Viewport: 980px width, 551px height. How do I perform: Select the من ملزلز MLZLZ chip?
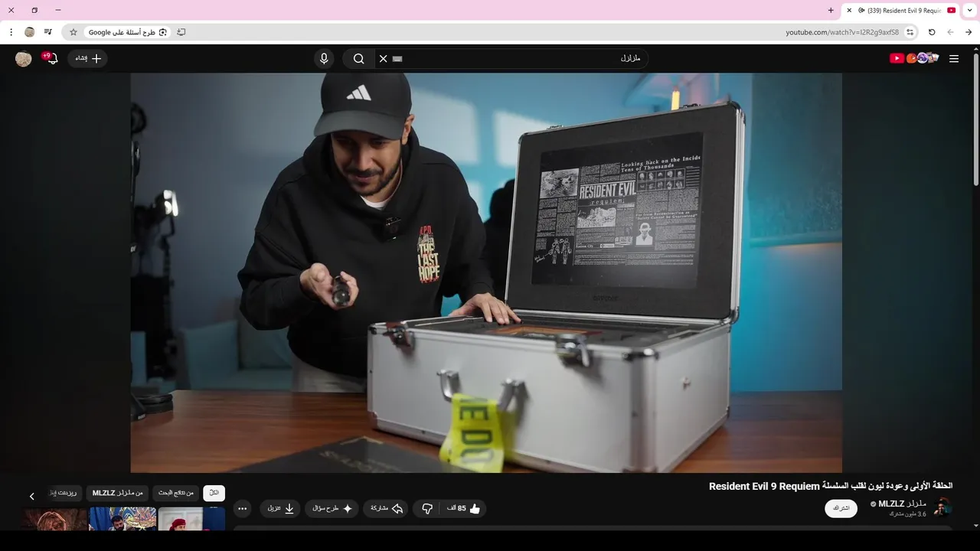[118, 493]
